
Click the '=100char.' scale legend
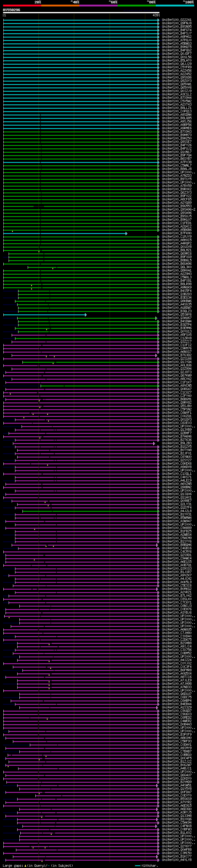[x=146, y=865]
